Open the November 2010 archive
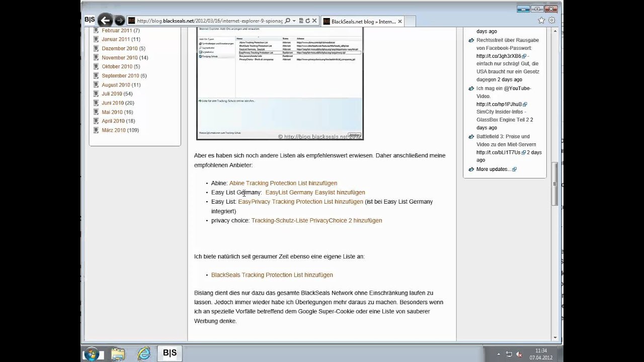 pyautogui.click(x=120, y=57)
